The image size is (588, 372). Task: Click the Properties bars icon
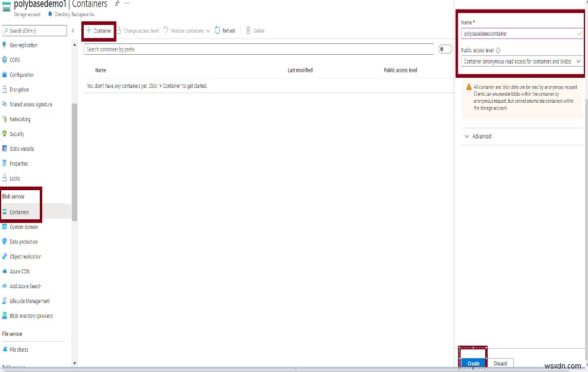(5, 163)
